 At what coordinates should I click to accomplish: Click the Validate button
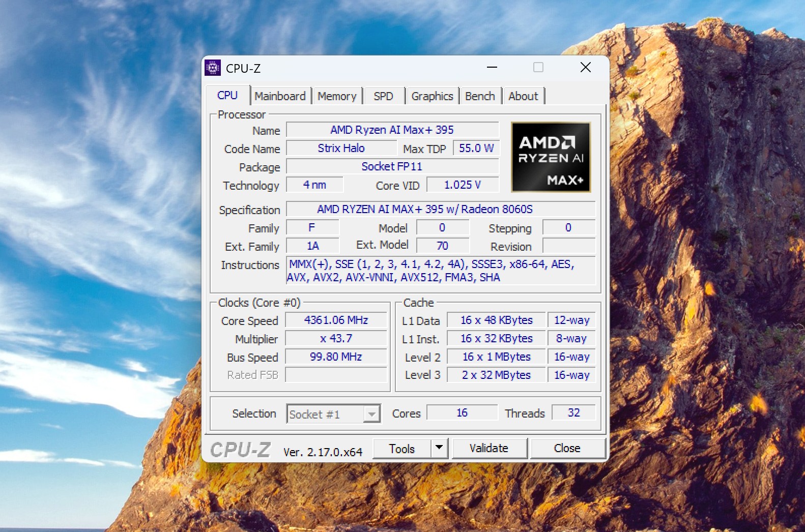click(x=489, y=448)
